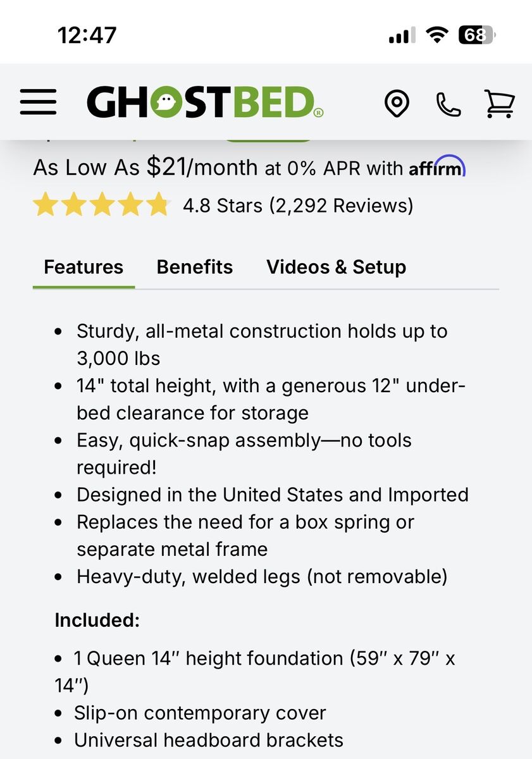Open the shopping cart icon

tap(499, 103)
